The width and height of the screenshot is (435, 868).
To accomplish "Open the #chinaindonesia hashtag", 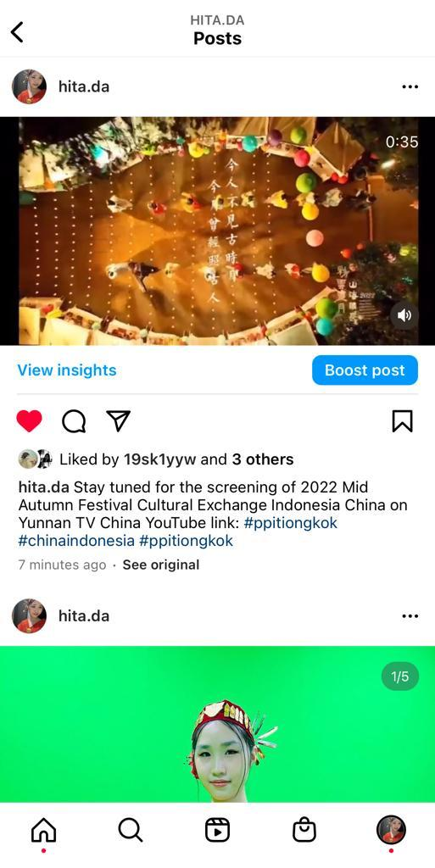I will pos(76,540).
